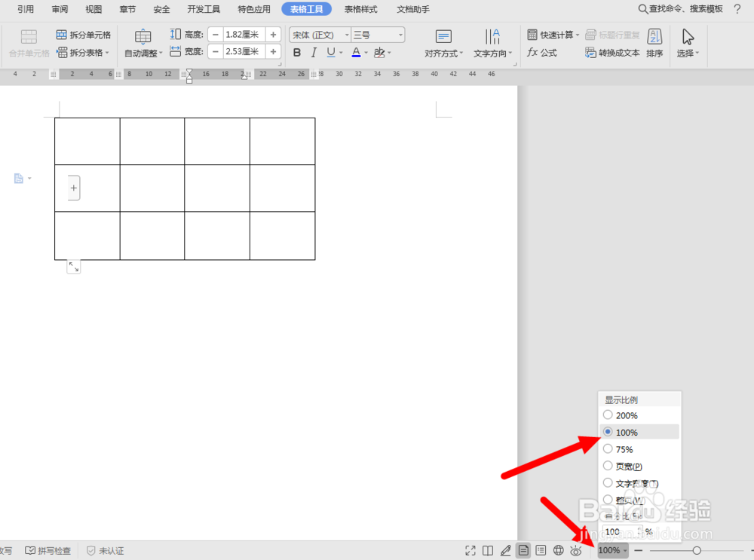Decrease row height with minus button

[x=216, y=35]
